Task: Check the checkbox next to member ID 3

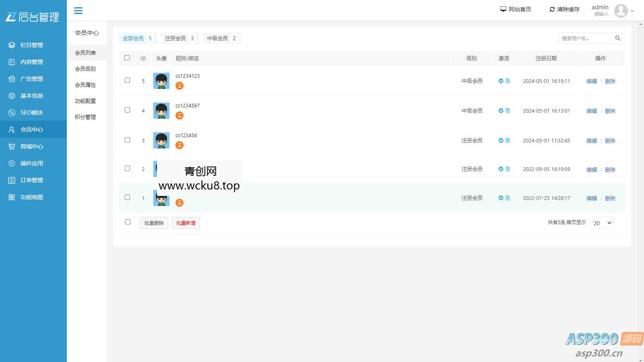Action: click(128, 140)
